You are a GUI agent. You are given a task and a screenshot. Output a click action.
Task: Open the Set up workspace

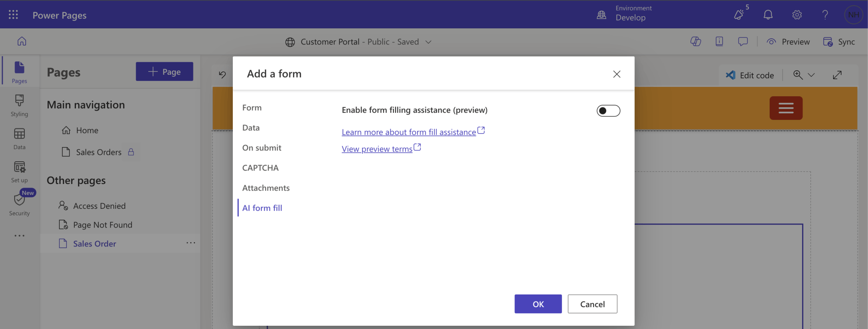pyautogui.click(x=19, y=172)
